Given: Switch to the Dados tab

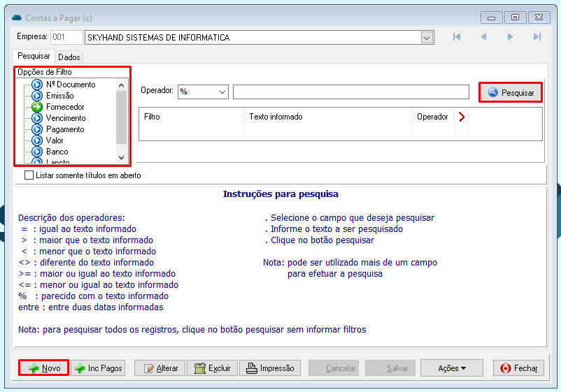Looking at the screenshot, I should [69, 57].
